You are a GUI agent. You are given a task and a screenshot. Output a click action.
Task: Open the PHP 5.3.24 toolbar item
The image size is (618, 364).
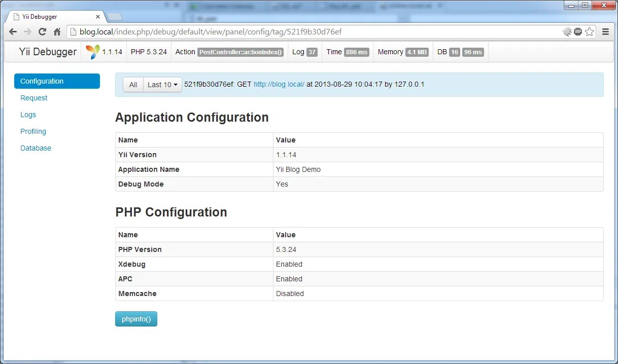pos(149,52)
